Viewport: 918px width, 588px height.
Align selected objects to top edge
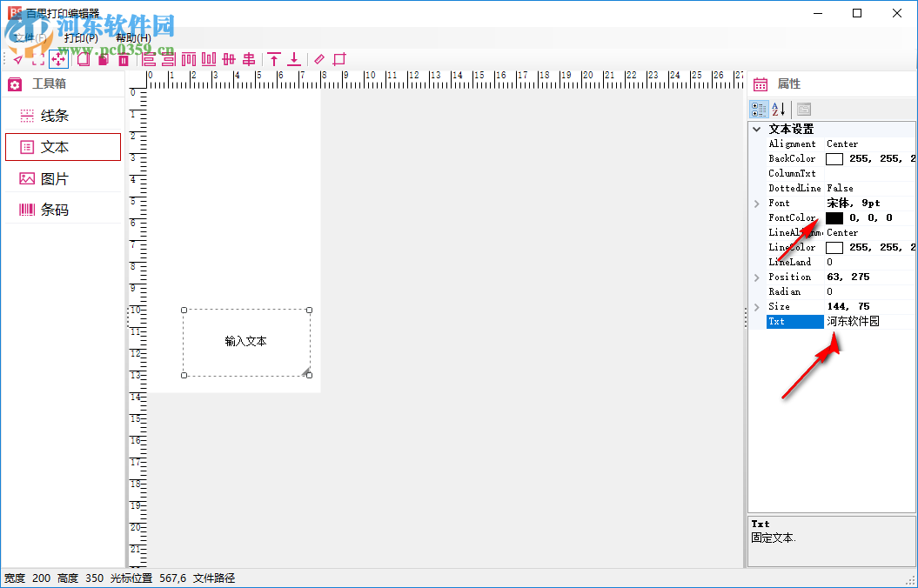[189, 59]
